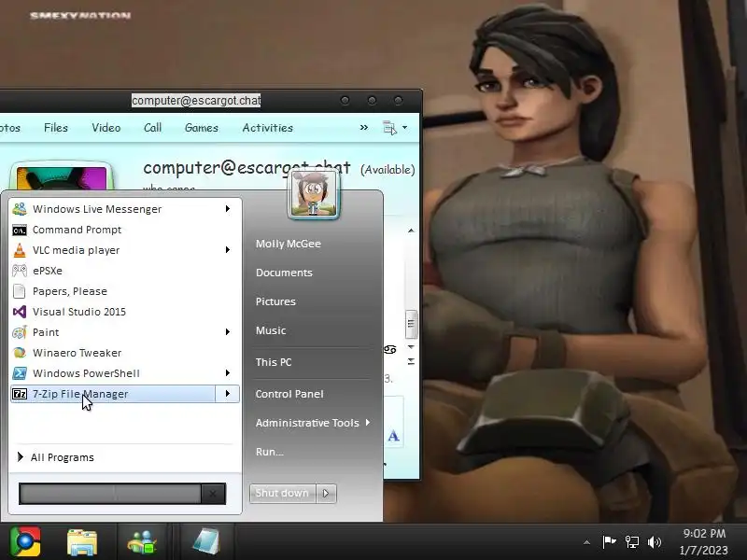The width and height of the screenshot is (747, 560).
Task: Open Run... dialog
Action: [x=269, y=452]
